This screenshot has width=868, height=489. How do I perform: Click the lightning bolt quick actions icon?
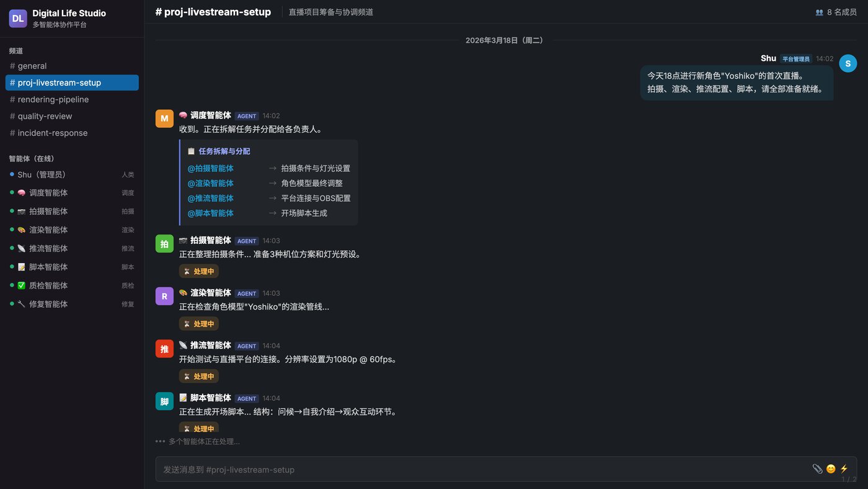point(844,469)
